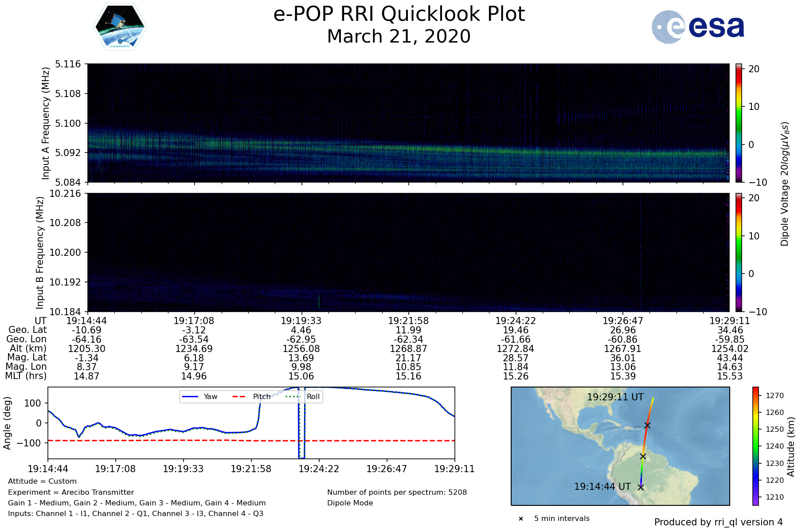Click the 'Experiment = Arecibo Transmitter' label
Screen dimensions: 798x532
[x=71, y=492]
